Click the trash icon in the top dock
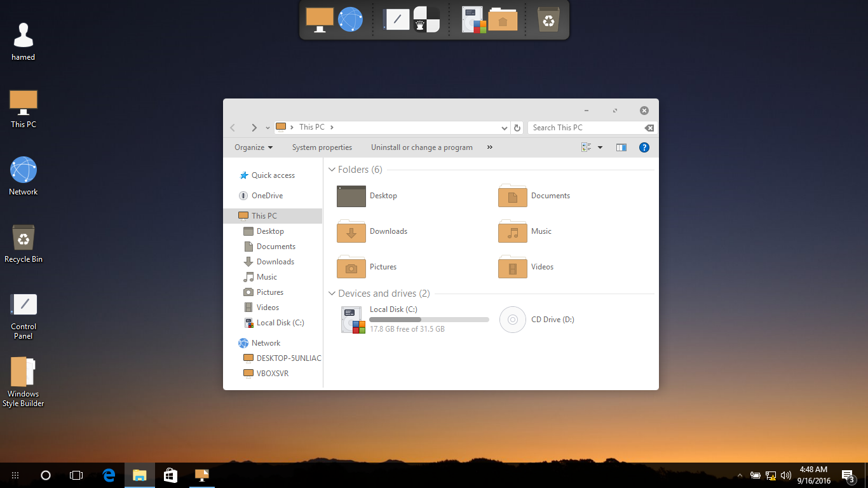Image resolution: width=868 pixels, height=488 pixels. 548,20
